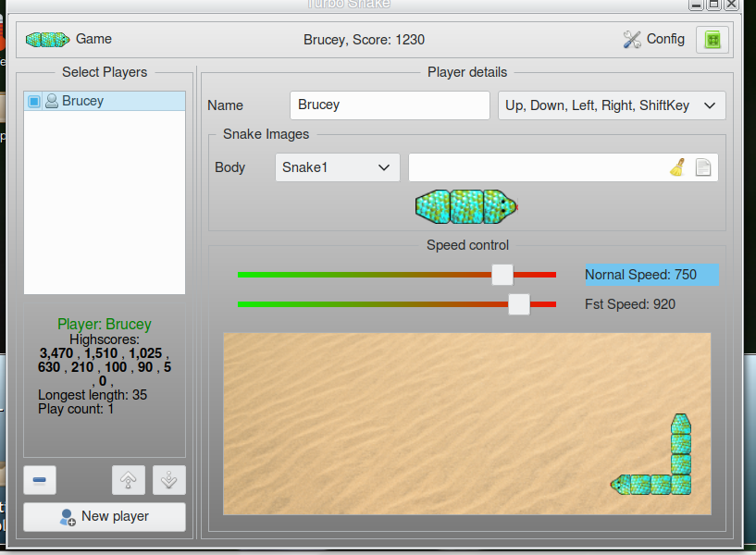Image resolution: width=756 pixels, height=555 pixels.
Task: Expand the control keys dropdown
Action: coord(611,105)
